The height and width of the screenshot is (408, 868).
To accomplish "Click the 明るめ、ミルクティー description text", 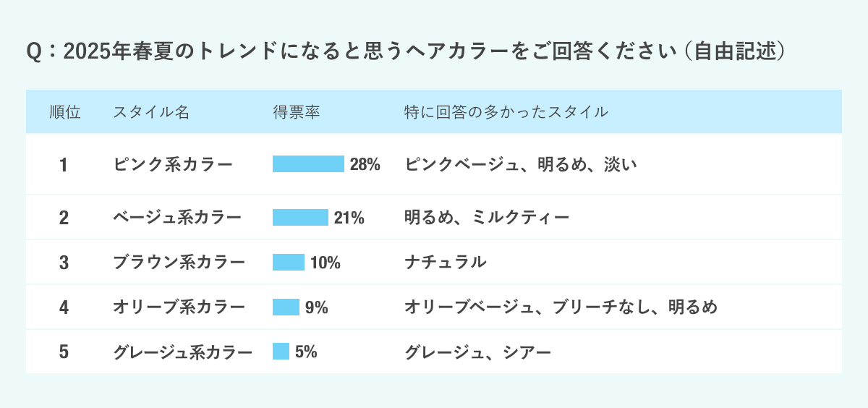I will 487,217.
